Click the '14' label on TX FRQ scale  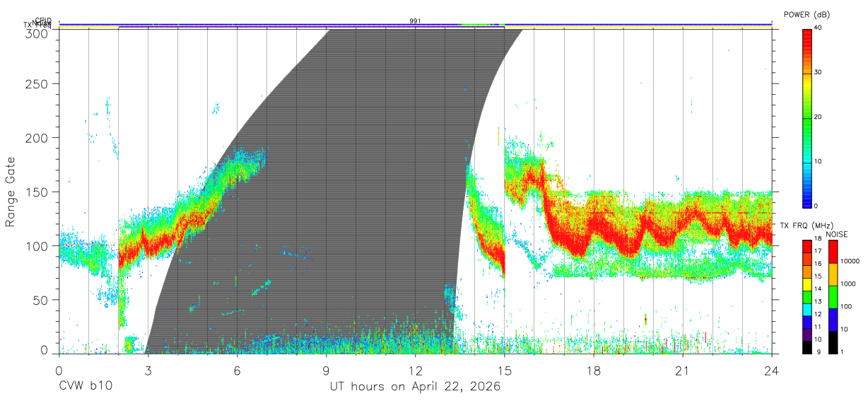(819, 289)
